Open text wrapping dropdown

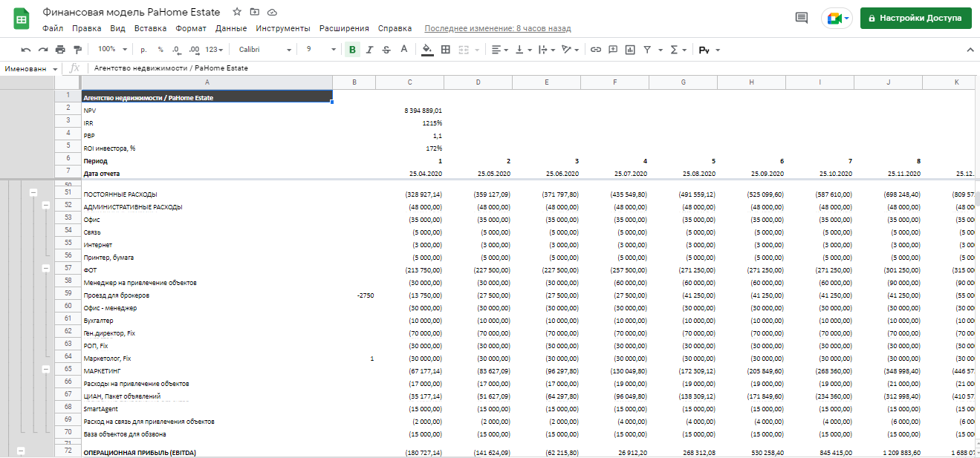point(546,50)
